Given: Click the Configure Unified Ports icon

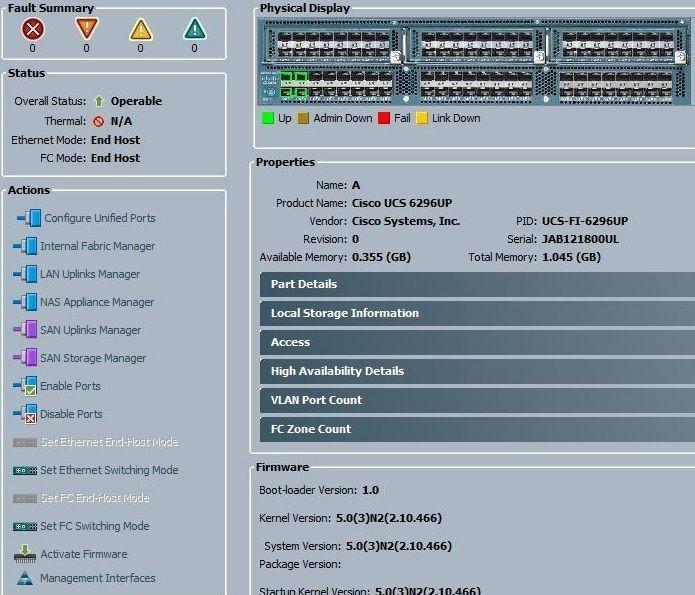Looking at the screenshot, I should (29, 218).
